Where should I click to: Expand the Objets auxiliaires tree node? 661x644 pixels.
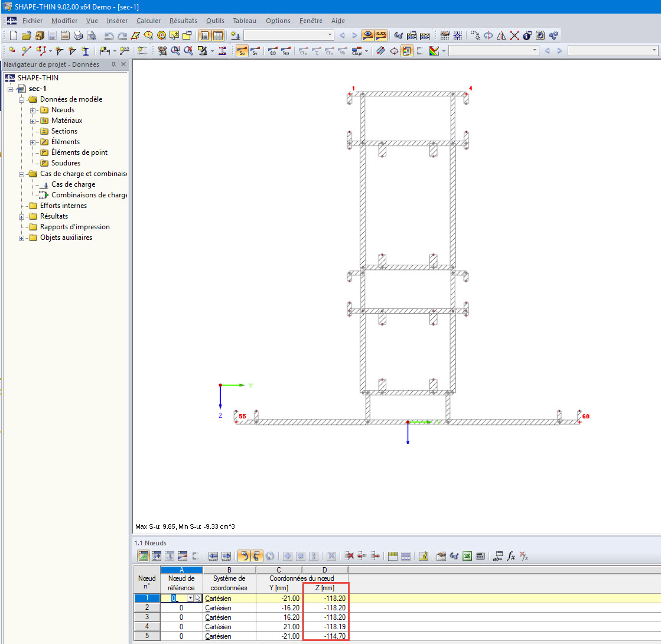click(x=21, y=238)
